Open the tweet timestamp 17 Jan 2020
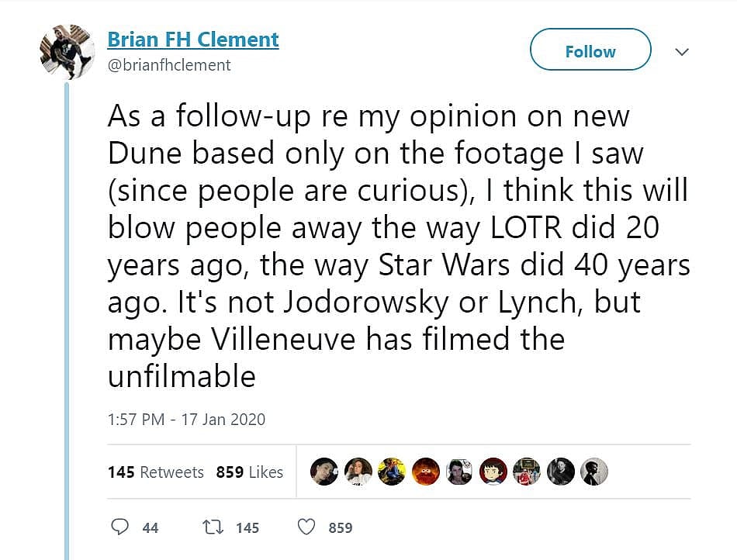The width and height of the screenshot is (737, 560). (186, 420)
